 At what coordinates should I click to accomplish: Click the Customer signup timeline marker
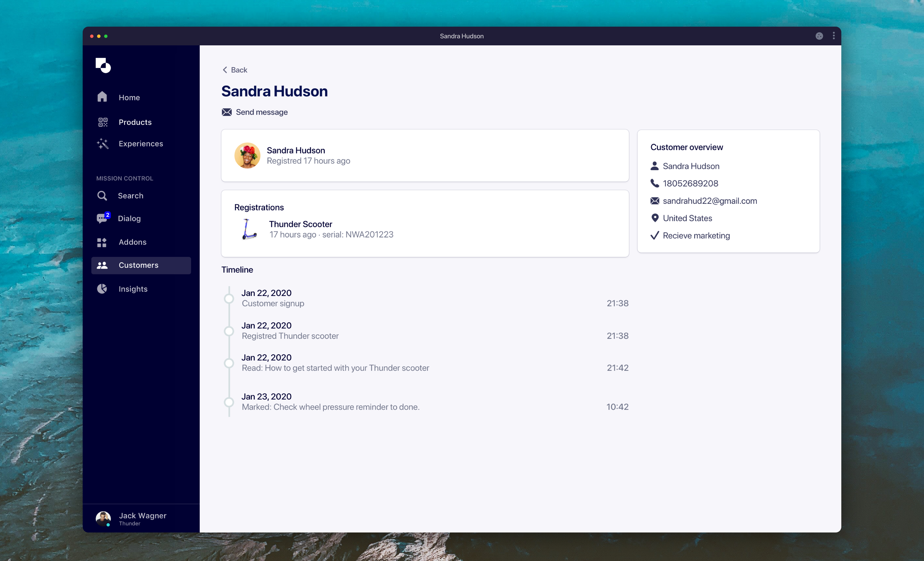coord(229,298)
